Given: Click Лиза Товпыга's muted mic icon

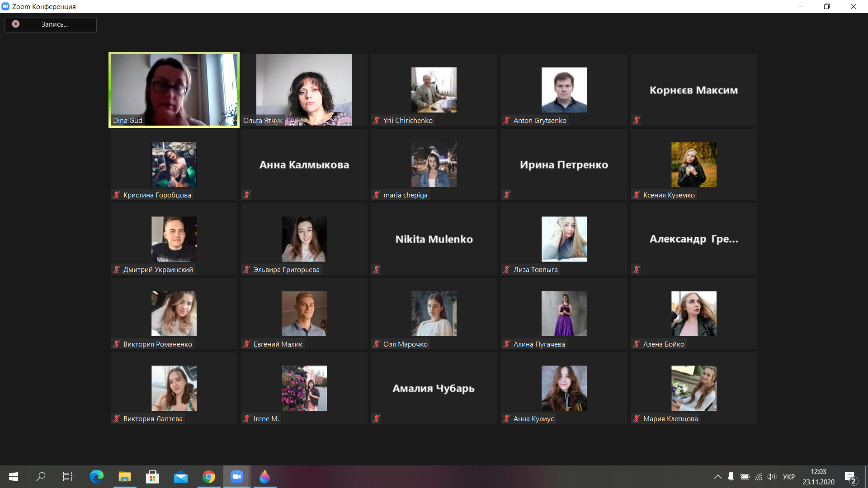Looking at the screenshot, I should point(507,269).
